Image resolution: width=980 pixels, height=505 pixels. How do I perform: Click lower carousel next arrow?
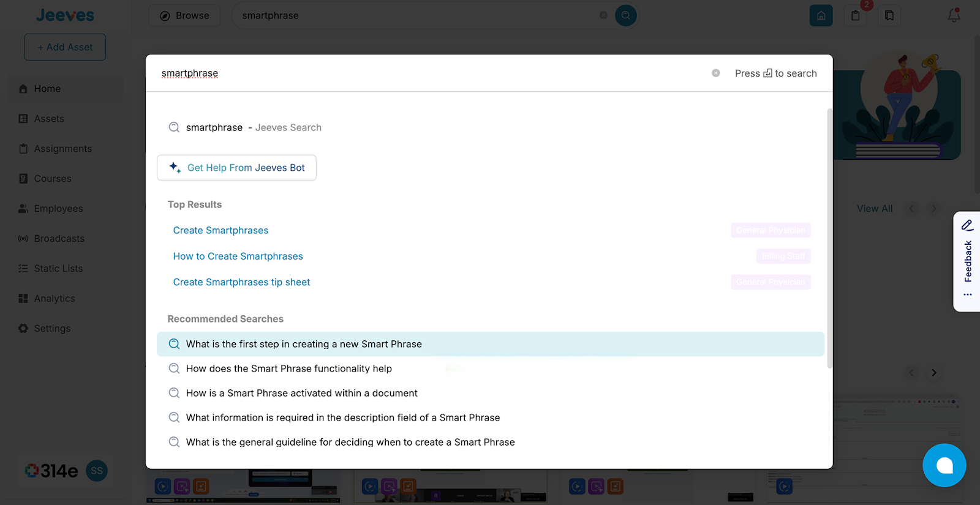click(933, 373)
